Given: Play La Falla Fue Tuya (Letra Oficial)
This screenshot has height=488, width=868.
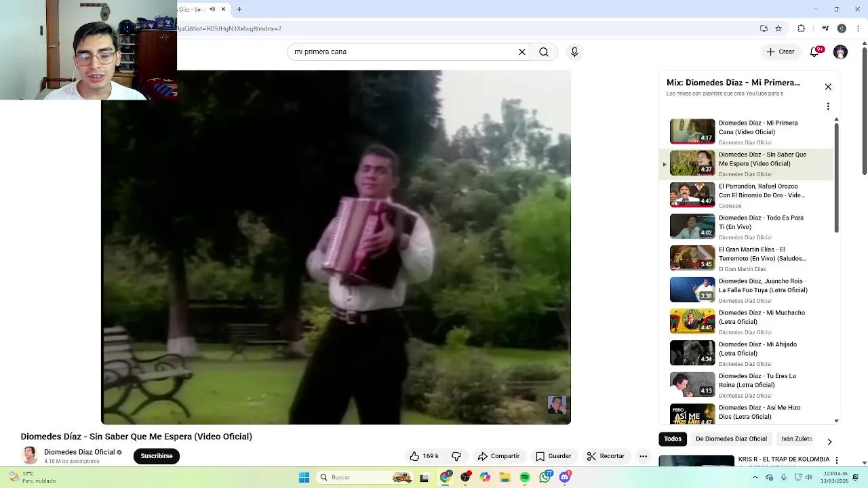Looking at the screenshot, I should [x=746, y=290].
